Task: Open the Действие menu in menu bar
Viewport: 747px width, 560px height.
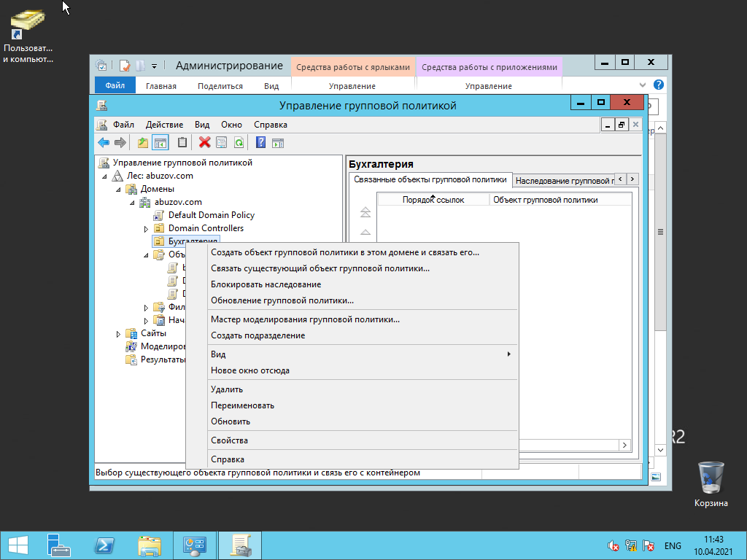Action: (x=164, y=125)
